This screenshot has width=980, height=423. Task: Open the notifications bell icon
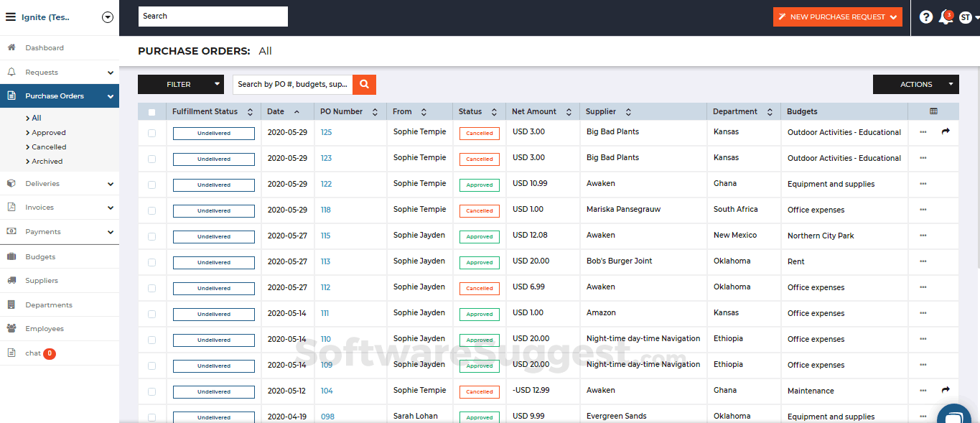point(946,17)
